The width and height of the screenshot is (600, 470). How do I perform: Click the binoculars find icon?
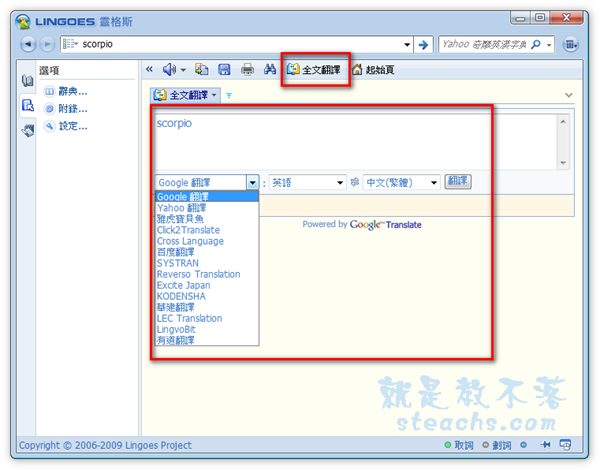270,69
